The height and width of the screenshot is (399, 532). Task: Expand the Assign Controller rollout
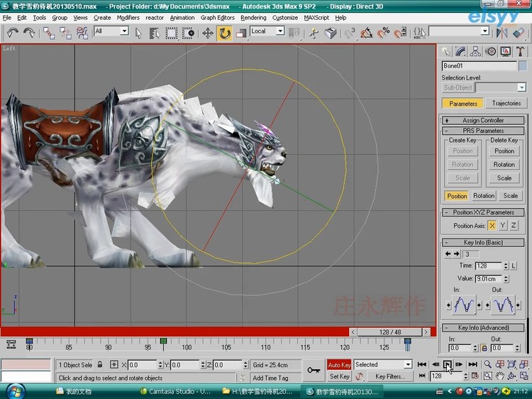483,120
